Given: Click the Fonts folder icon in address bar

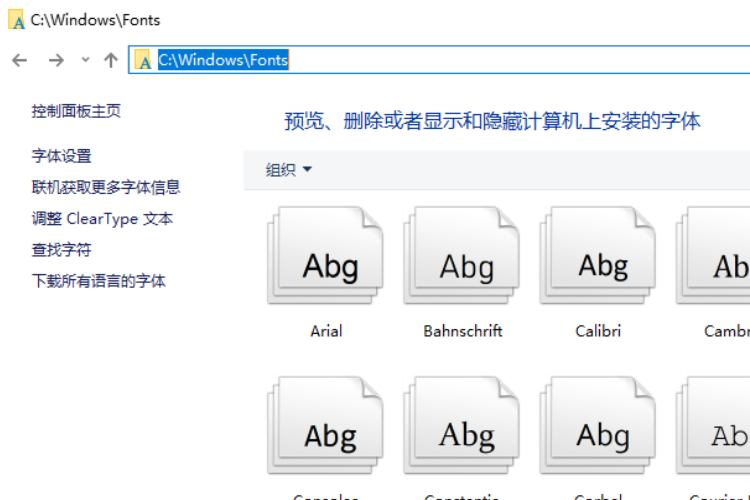Looking at the screenshot, I should point(143,60).
